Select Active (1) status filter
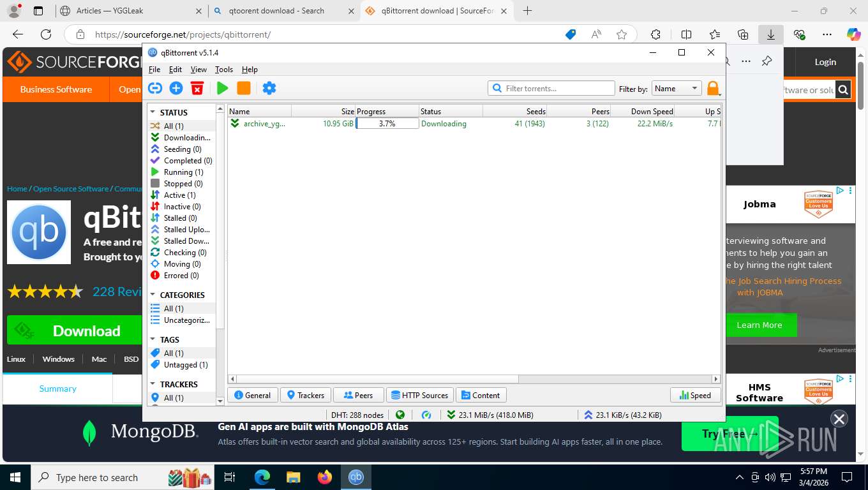The height and width of the screenshot is (490, 868). 181,195
